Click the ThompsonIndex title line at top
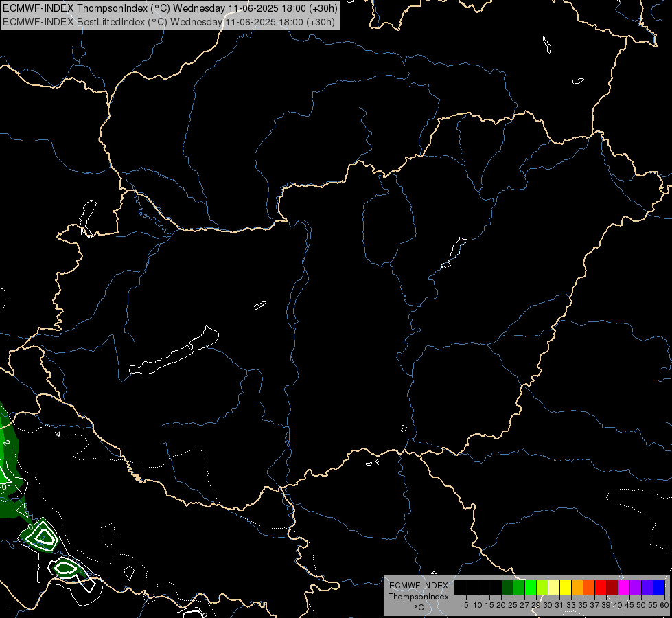 click(170, 8)
